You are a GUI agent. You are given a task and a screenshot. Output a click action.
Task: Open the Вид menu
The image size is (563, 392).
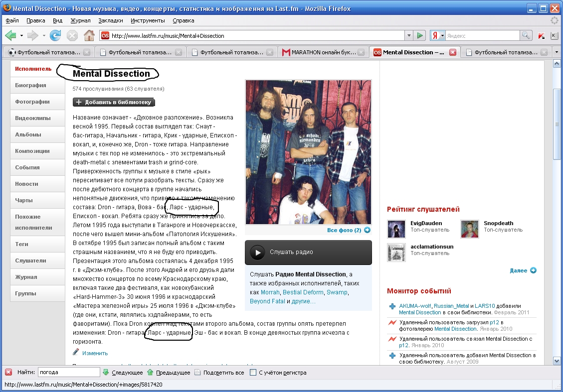tap(57, 20)
